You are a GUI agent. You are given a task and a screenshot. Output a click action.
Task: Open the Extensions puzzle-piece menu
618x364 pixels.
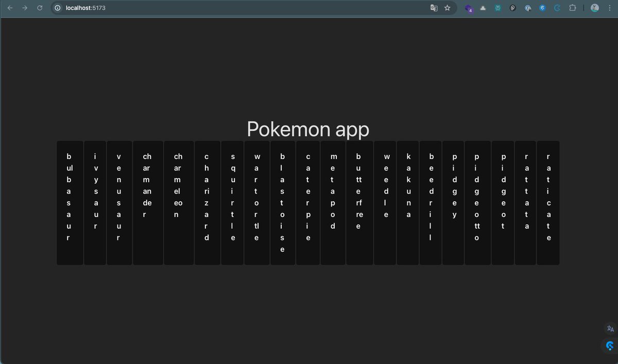click(x=572, y=8)
